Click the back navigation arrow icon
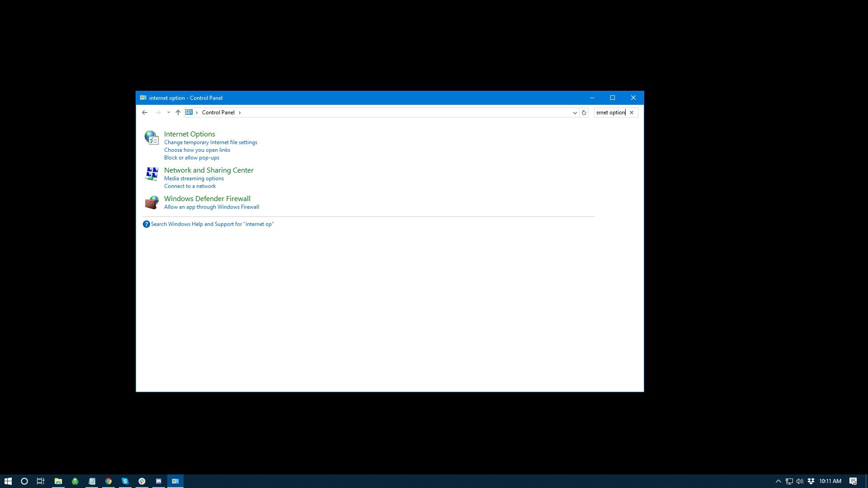This screenshot has height=488, width=868. tap(145, 112)
